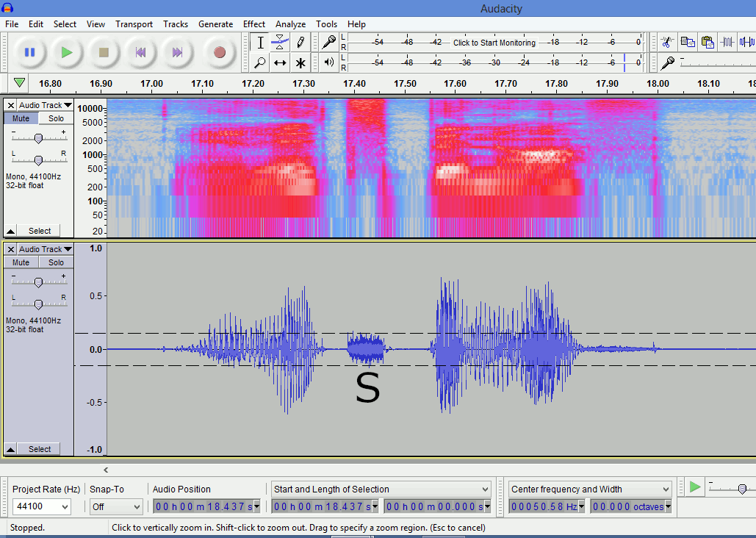Viewport: 756px width, 538px height.
Task: Pick the Time Shift tool
Action: coord(280,63)
